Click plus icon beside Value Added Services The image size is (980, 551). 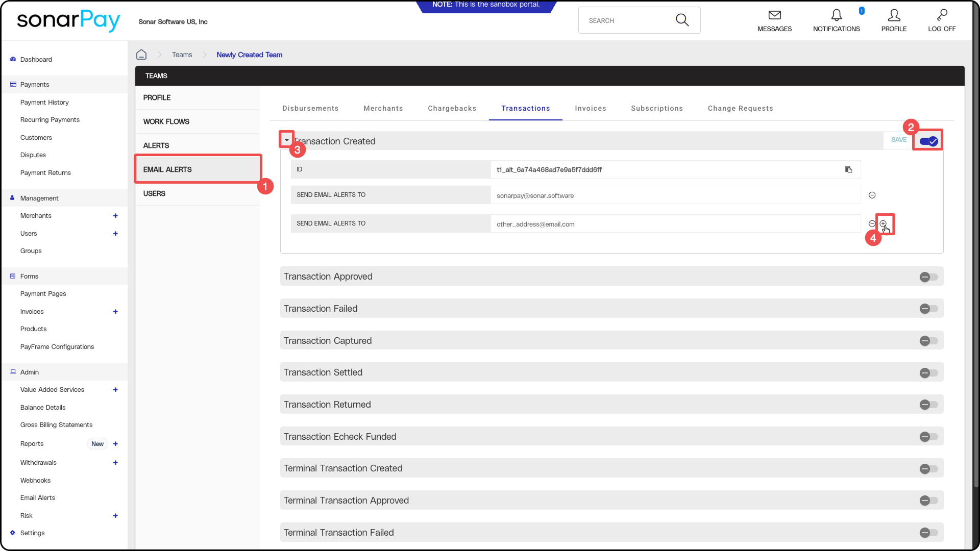(x=115, y=390)
